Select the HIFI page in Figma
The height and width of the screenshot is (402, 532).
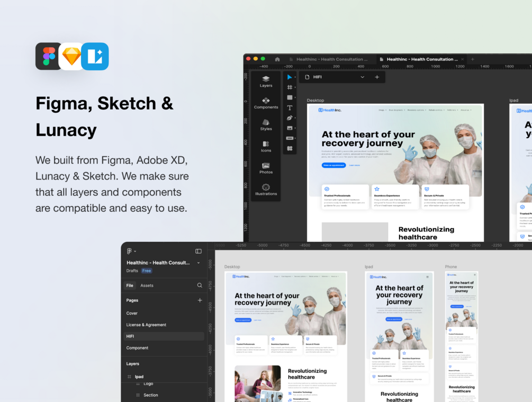(164, 336)
